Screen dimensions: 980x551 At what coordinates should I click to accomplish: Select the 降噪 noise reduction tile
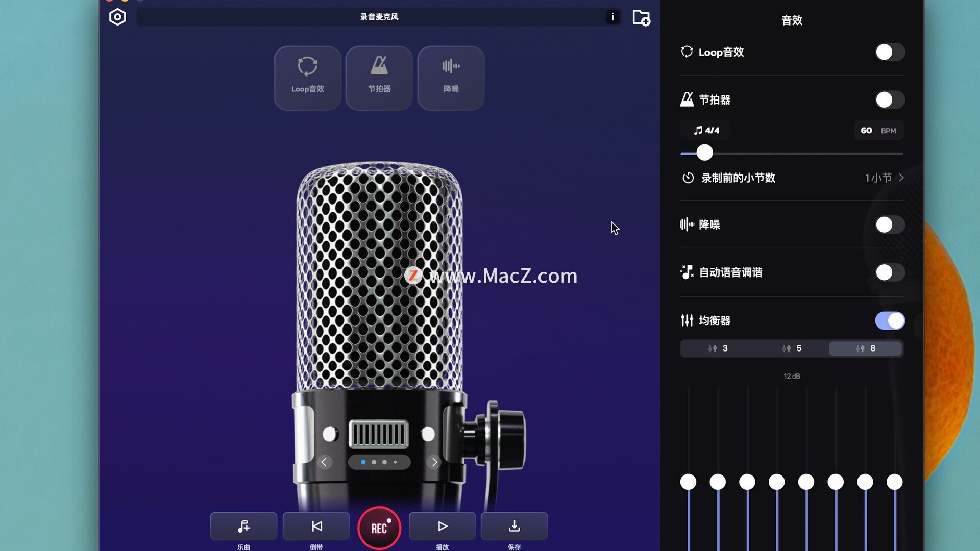tap(451, 78)
